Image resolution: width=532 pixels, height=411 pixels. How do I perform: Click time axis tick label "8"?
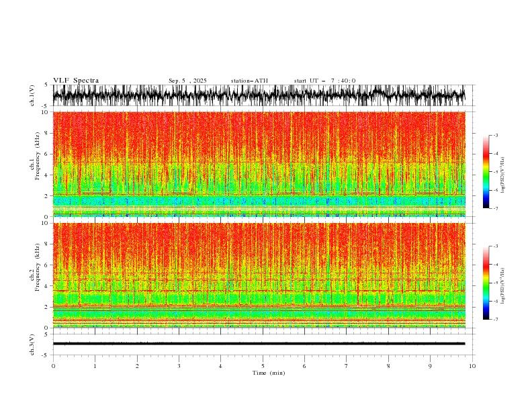pyautogui.click(x=388, y=366)
